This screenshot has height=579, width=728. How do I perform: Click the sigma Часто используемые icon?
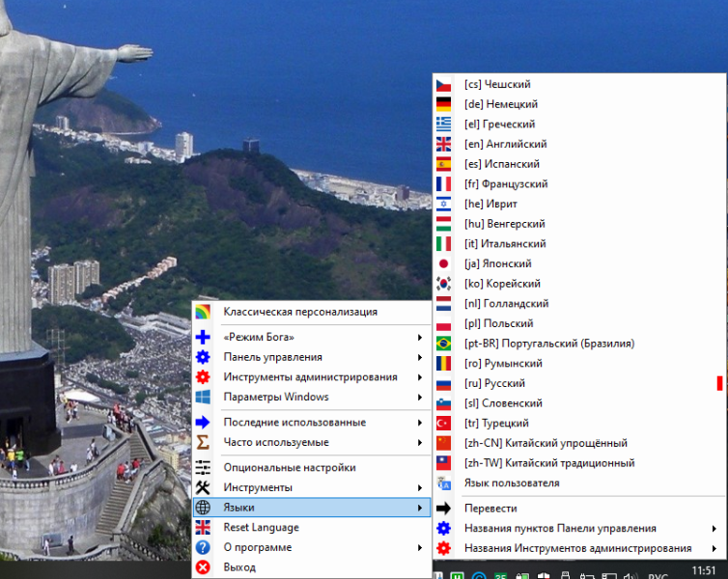[x=203, y=442]
